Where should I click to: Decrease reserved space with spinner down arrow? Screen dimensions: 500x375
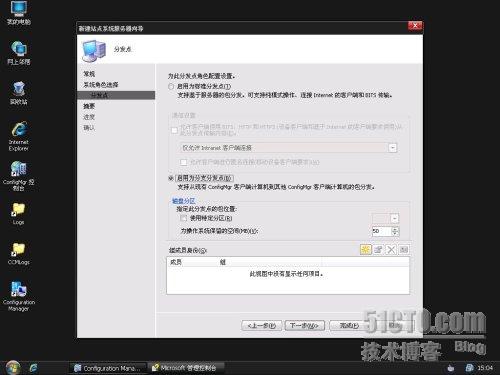click(395, 234)
